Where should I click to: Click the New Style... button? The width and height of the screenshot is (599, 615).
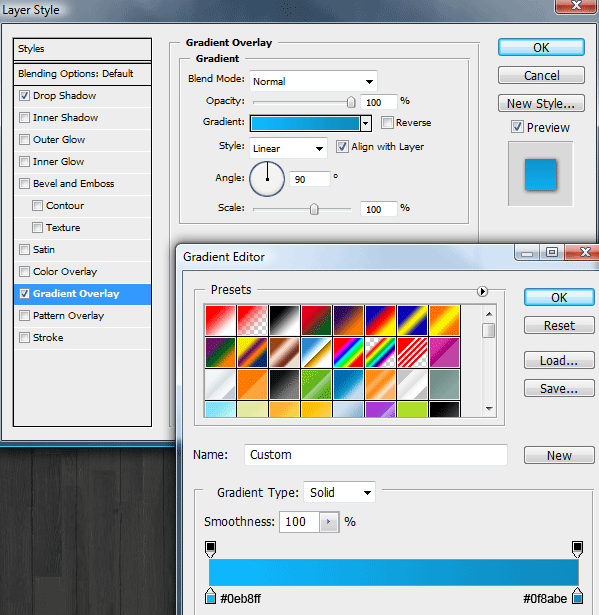click(x=541, y=104)
